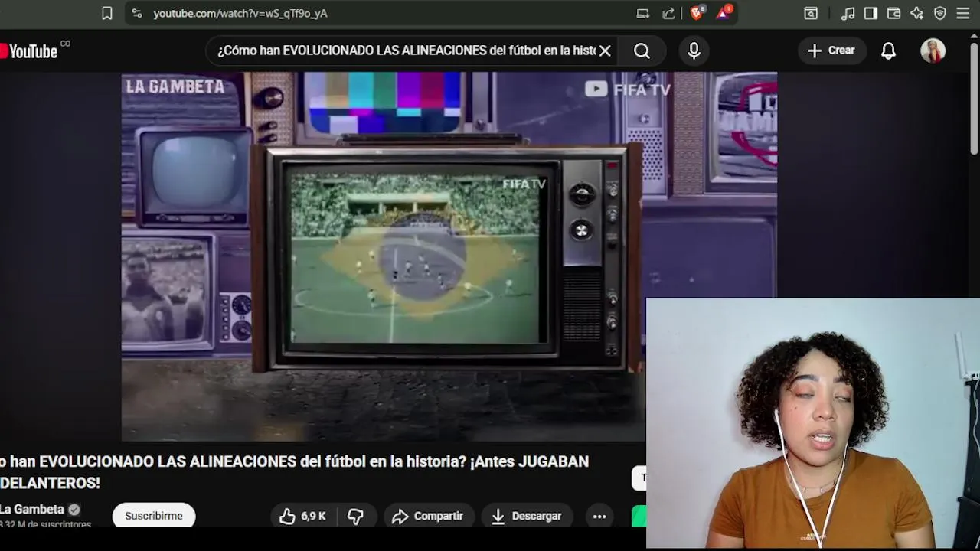This screenshot has width=980, height=551.
Task: Open the browser hamburger menu
Action: click(x=963, y=13)
